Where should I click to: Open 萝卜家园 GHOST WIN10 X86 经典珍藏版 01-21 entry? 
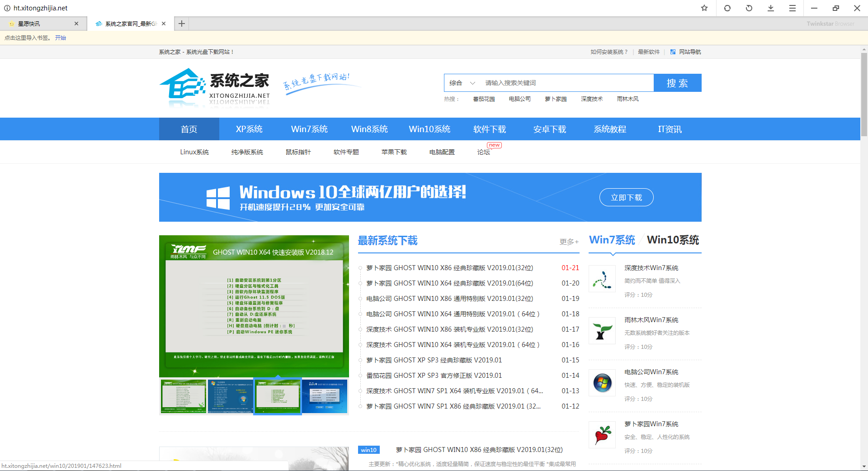[450, 268]
